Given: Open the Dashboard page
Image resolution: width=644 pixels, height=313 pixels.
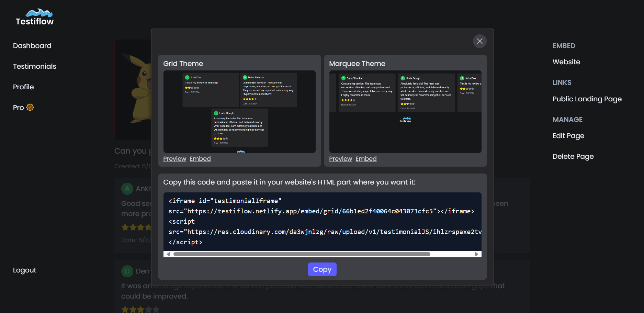Looking at the screenshot, I should pyautogui.click(x=32, y=46).
